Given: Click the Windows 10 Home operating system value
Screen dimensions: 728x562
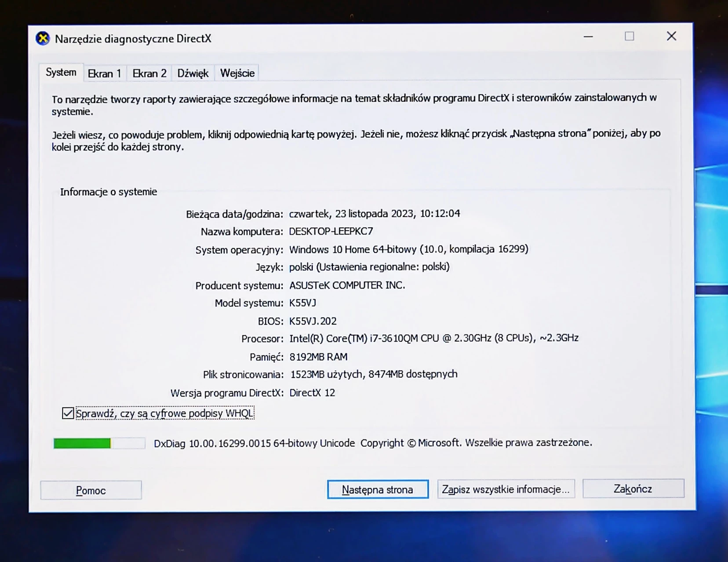Looking at the screenshot, I should [x=408, y=249].
